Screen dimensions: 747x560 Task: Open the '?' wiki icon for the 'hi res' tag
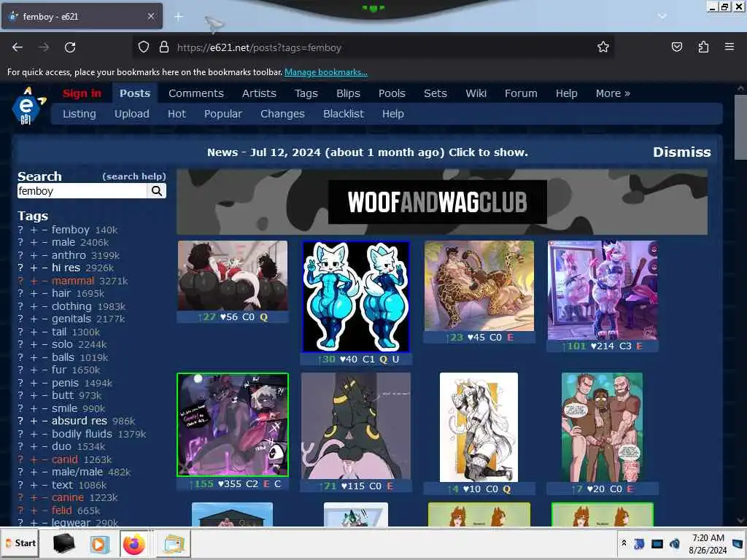(x=20, y=268)
